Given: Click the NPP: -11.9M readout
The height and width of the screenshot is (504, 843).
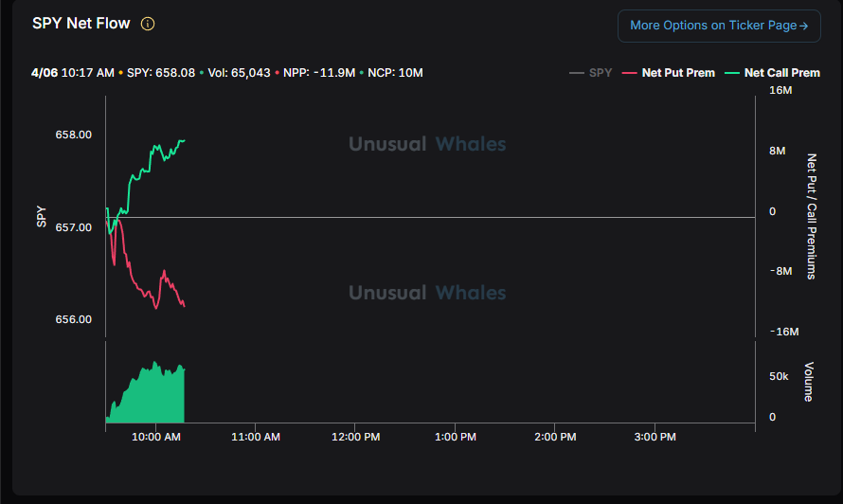Looking at the screenshot, I should pos(319,73).
